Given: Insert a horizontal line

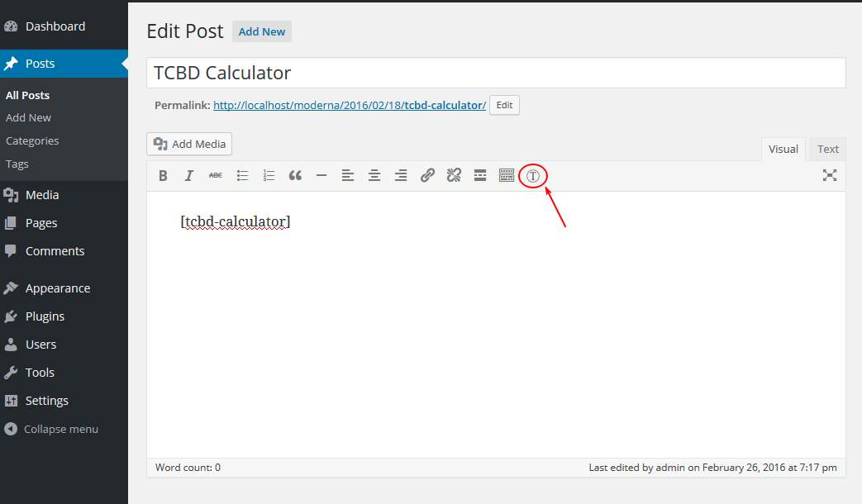Looking at the screenshot, I should 321,175.
